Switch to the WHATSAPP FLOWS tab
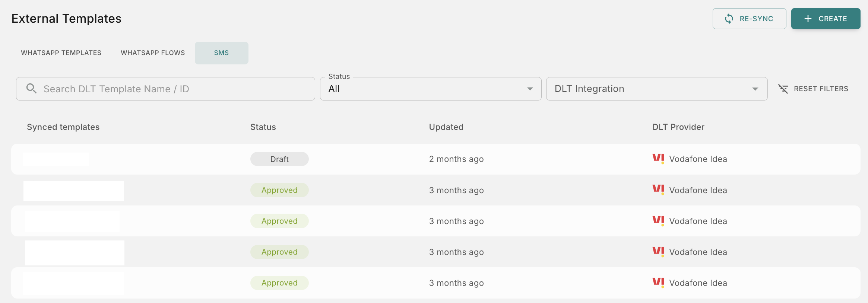This screenshot has height=303, width=868. coord(153,52)
